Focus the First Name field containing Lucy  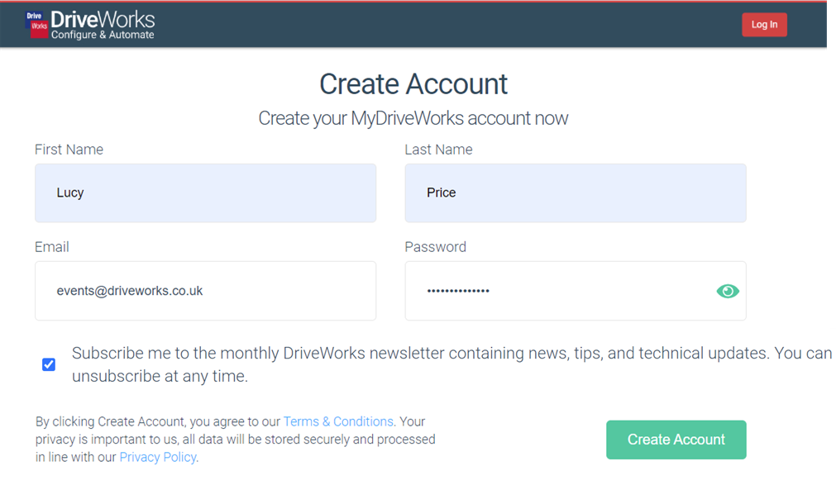(205, 193)
